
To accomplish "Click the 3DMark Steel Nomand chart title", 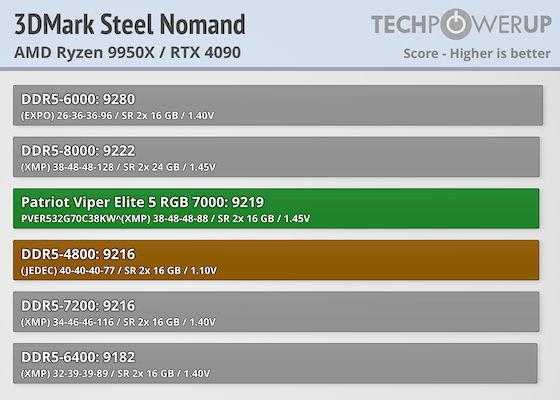I will pyautogui.click(x=130, y=24).
